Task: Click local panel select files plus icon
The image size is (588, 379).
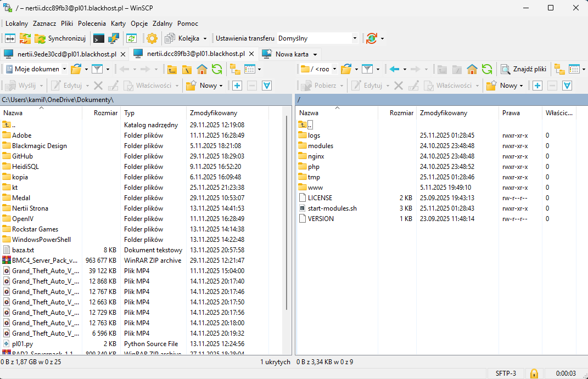Action: click(x=237, y=86)
